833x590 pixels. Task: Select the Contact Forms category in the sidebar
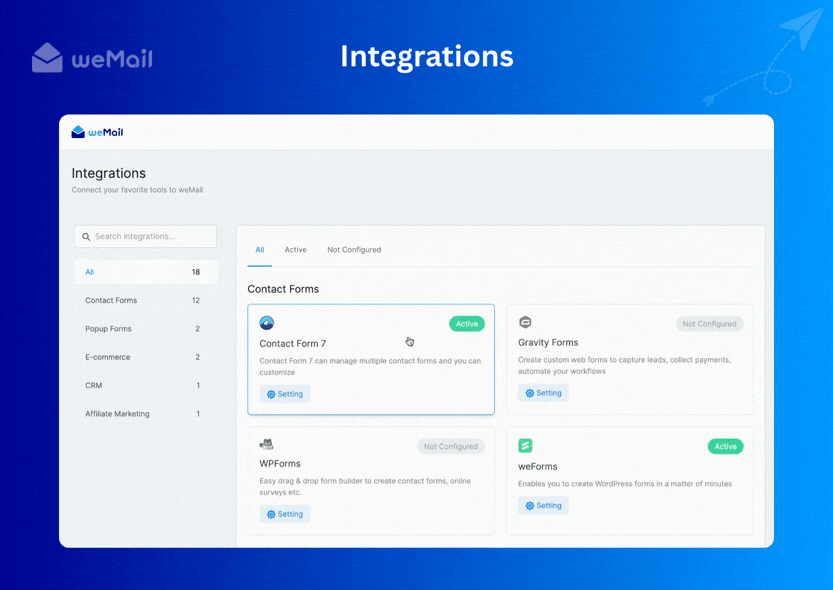coord(112,300)
